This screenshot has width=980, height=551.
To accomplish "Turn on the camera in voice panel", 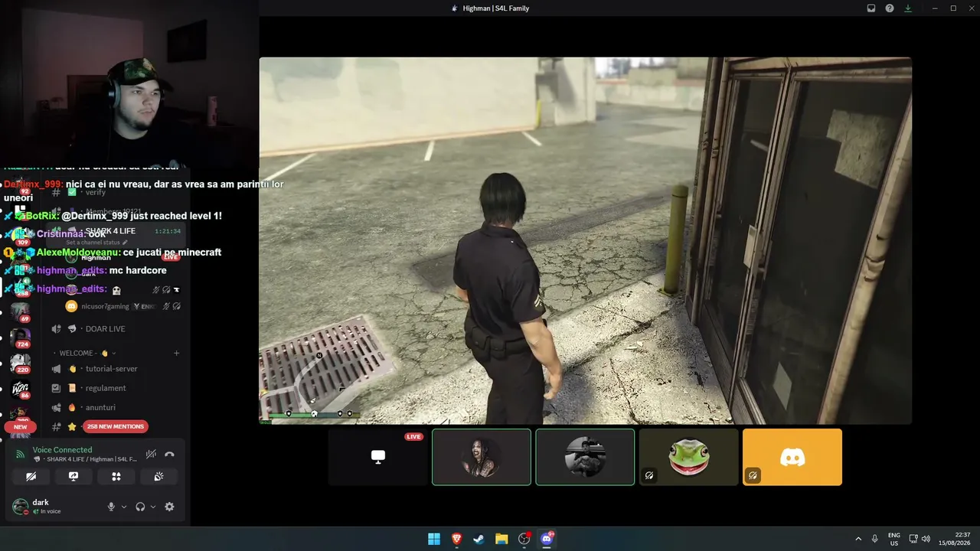I will pos(31,476).
